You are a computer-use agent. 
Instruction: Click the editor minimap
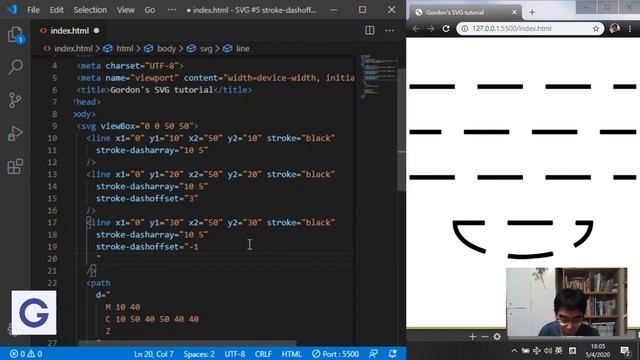pos(378,77)
